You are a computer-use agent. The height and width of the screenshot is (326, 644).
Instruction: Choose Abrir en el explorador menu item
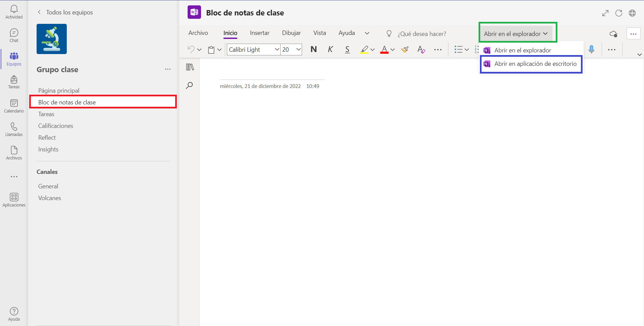pos(532,50)
